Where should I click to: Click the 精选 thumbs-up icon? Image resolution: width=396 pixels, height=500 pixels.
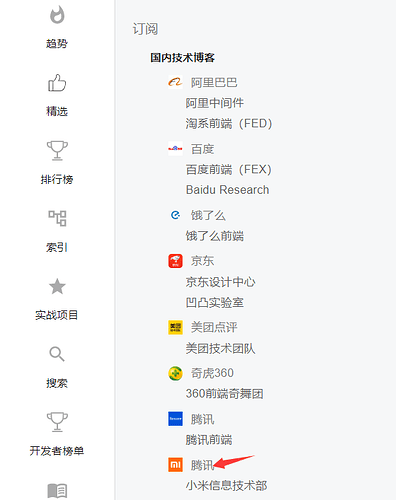tap(57, 83)
